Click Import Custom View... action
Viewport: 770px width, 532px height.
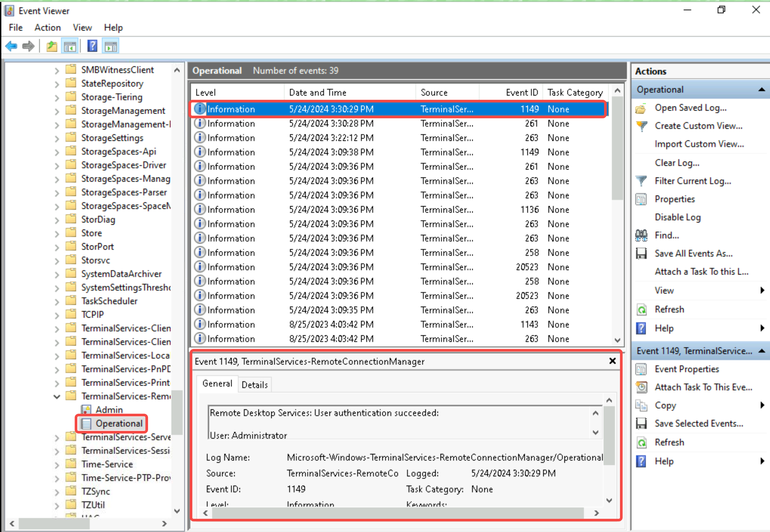pos(699,144)
